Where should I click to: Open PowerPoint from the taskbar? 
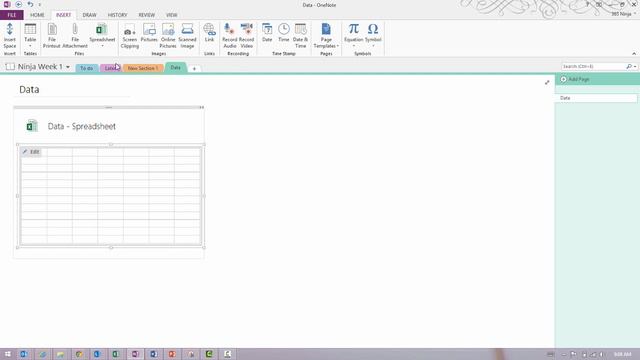(x=172, y=354)
